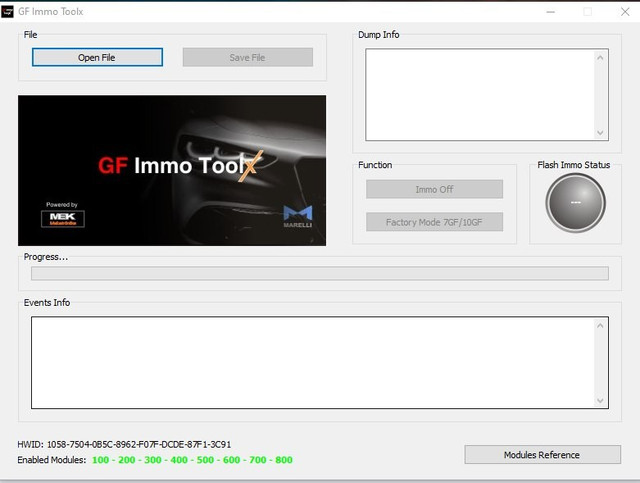The height and width of the screenshot is (483, 640).
Task: Click the GF Immo Toolx banner image
Action: pyautogui.click(x=172, y=170)
